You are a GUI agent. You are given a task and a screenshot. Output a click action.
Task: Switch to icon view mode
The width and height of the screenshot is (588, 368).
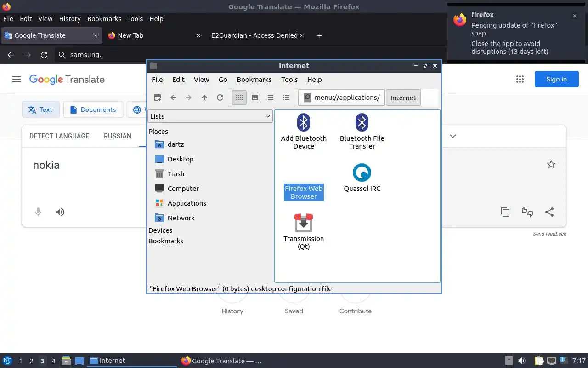point(239,98)
